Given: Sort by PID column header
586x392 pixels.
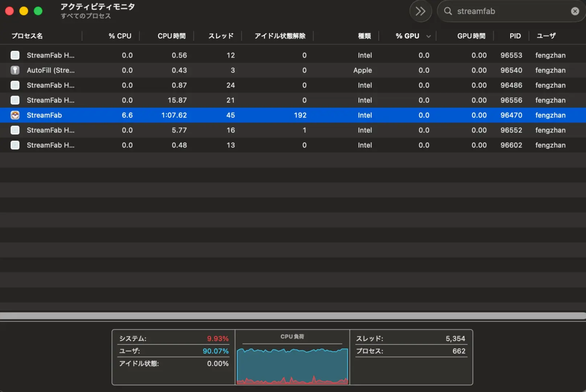Looking at the screenshot, I should click(x=515, y=36).
